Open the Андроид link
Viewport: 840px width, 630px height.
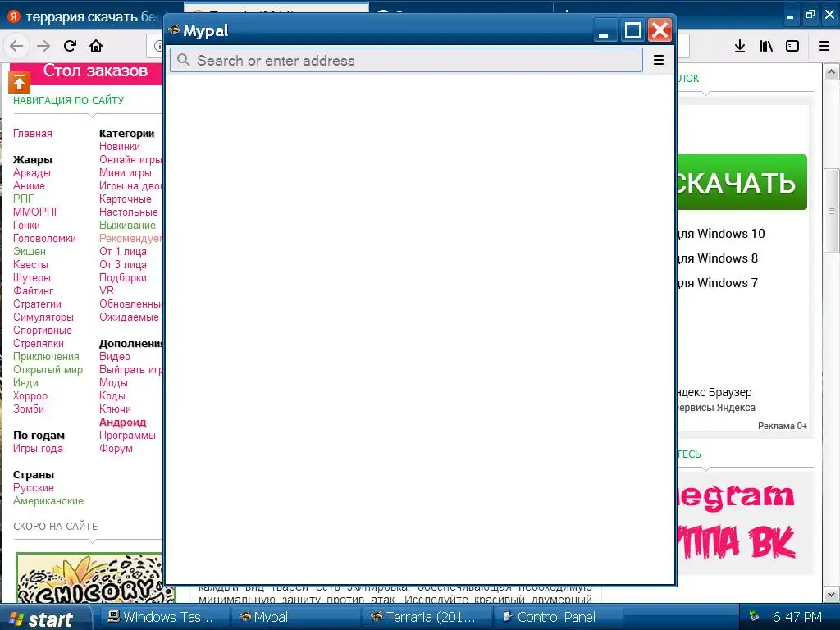coord(123,422)
